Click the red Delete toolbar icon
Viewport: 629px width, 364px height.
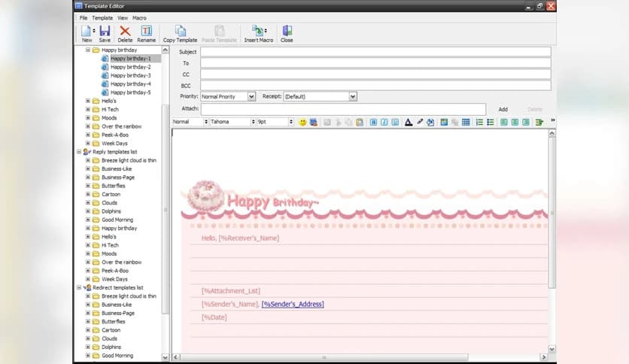coord(125,31)
